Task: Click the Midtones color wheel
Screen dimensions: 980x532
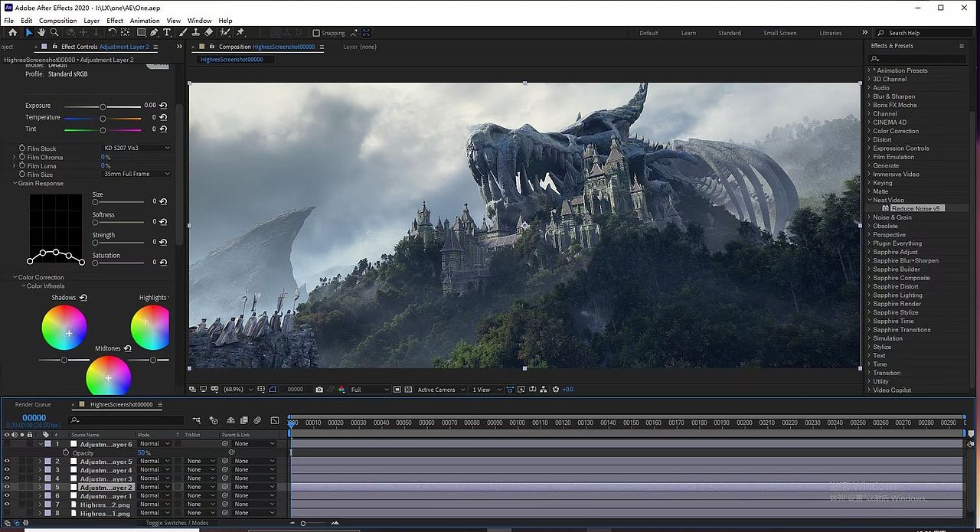Action: pyautogui.click(x=108, y=375)
